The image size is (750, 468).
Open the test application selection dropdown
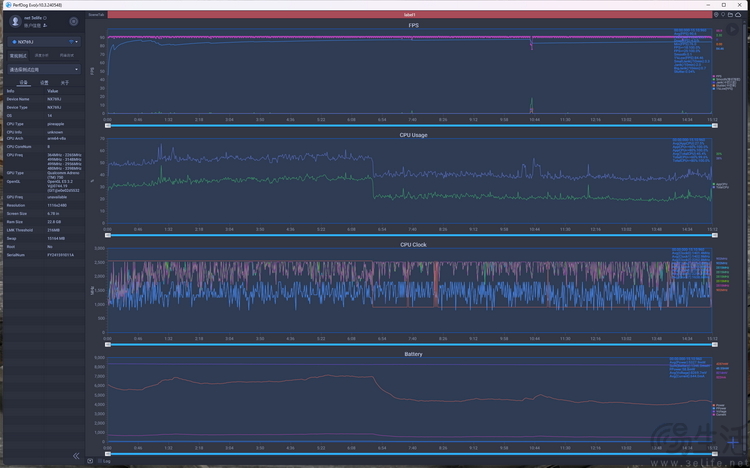click(44, 69)
